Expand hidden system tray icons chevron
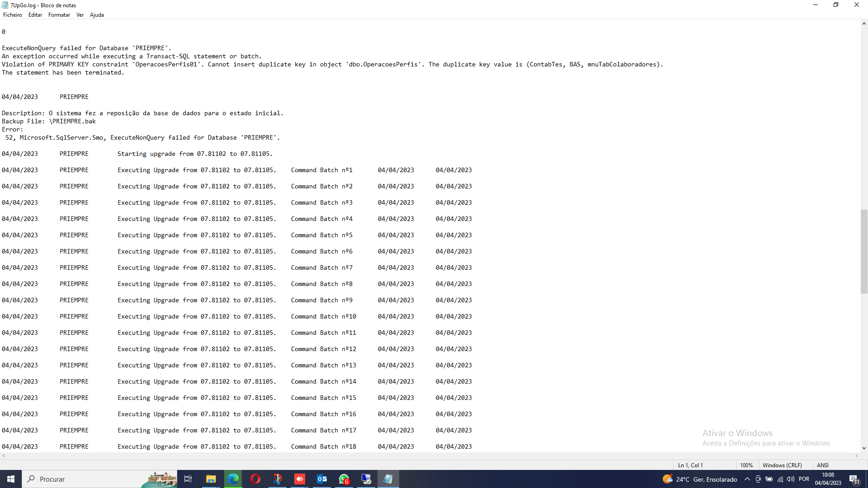Screen dimensions: 868x488 click(x=747, y=479)
